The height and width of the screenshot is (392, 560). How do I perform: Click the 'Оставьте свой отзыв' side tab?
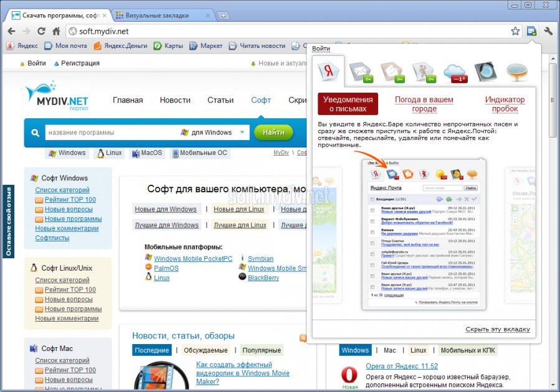(x=8, y=221)
